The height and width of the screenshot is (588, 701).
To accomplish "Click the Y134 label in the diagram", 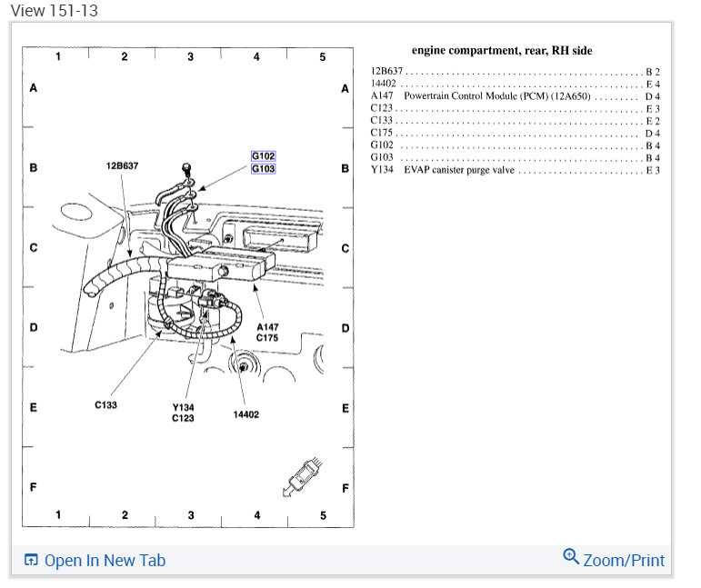I will [184, 407].
